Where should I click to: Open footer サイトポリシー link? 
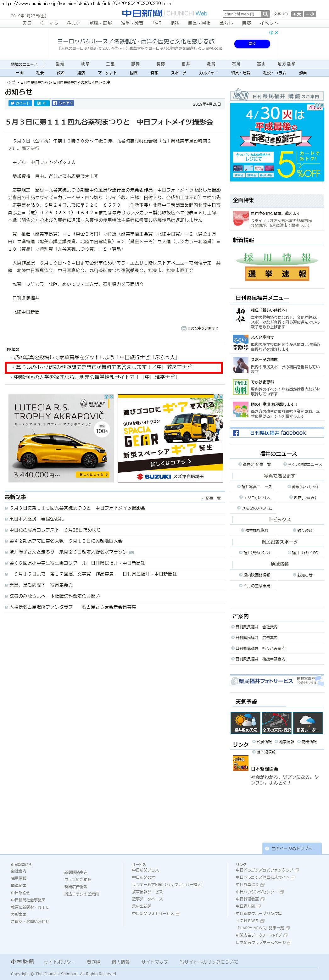(59, 962)
